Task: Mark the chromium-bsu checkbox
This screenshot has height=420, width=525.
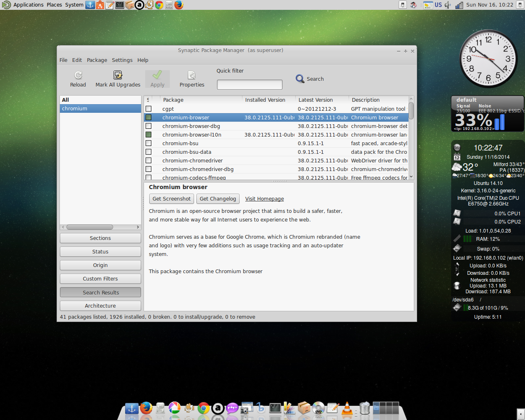Action: pos(148,143)
